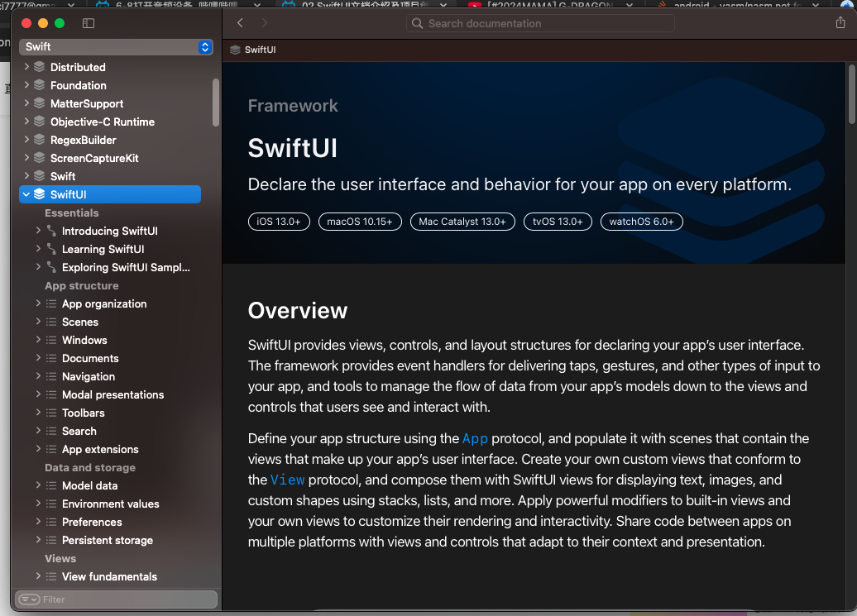
Task: Click the Swift framework stack icon
Action: [x=40, y=176]
